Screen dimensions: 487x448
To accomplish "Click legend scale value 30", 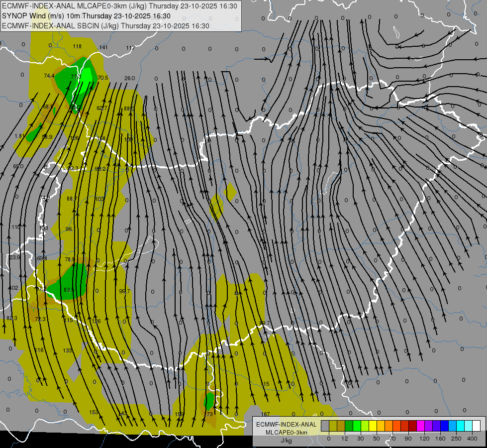I will point(361,439).
